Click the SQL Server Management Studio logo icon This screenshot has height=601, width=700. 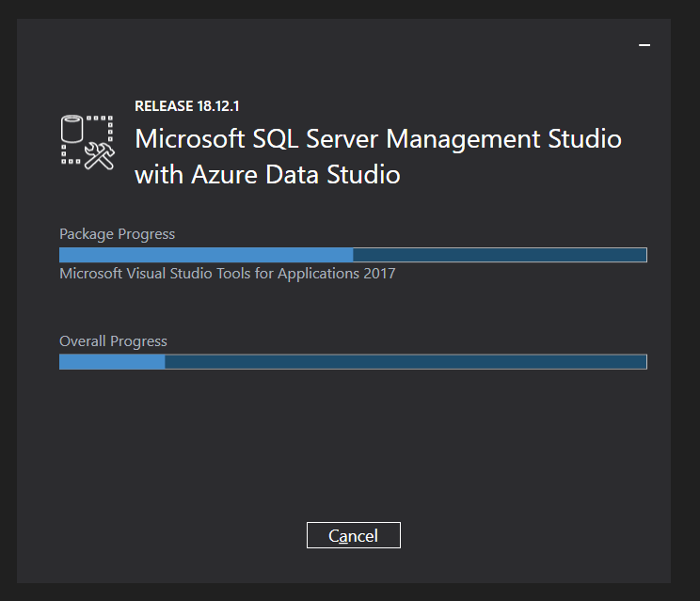(87, 143)
